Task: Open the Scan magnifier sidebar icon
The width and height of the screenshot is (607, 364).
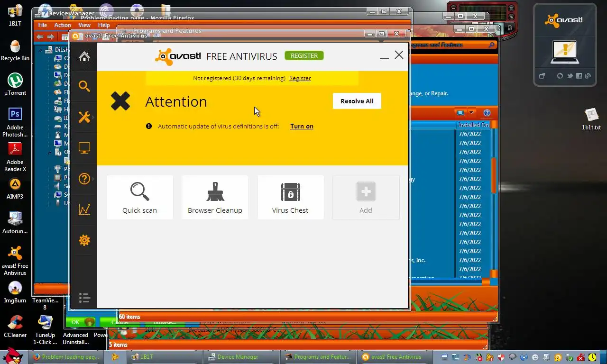Action: click(x=84, y=86)
